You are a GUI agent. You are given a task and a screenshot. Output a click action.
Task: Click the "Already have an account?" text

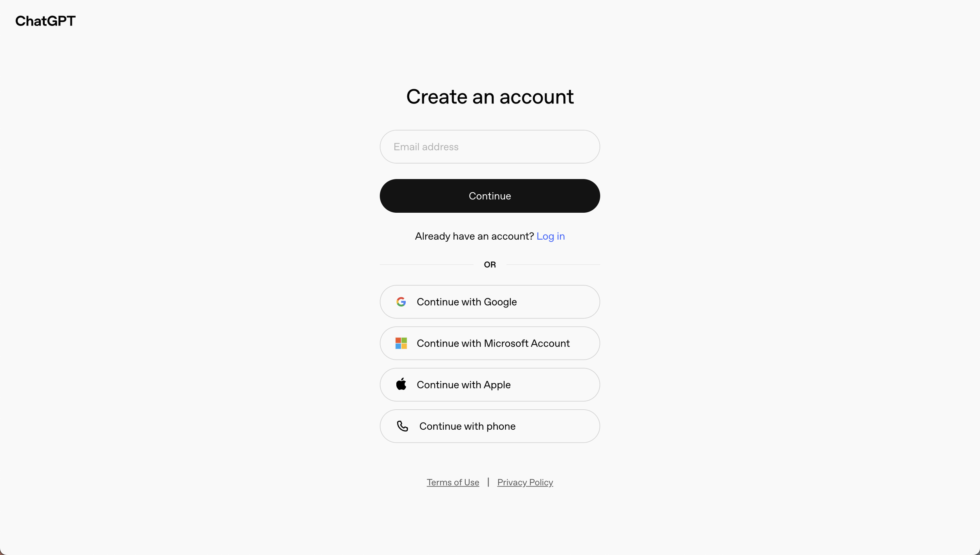tap(474, 236)
